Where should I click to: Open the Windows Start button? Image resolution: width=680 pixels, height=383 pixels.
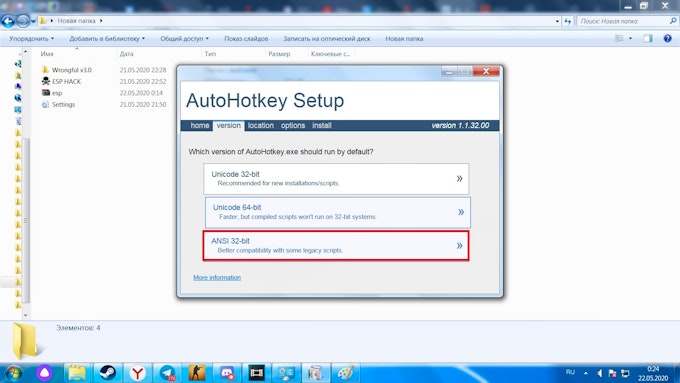(x=13, y=373)
